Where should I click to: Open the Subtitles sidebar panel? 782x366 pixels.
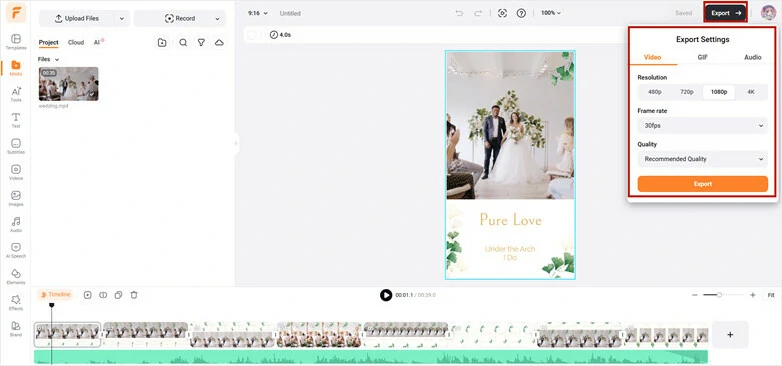[x=16, y=146]
